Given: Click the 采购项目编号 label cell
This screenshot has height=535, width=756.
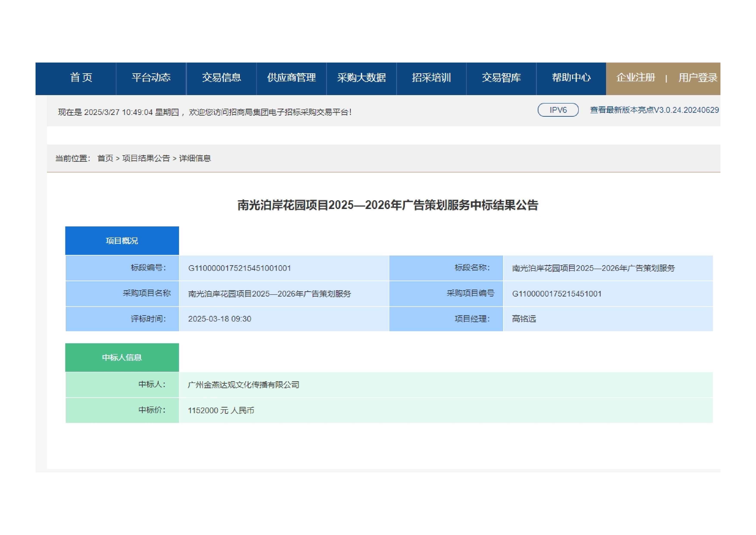Looking at the screenshot, I should [x=446, y=293].
